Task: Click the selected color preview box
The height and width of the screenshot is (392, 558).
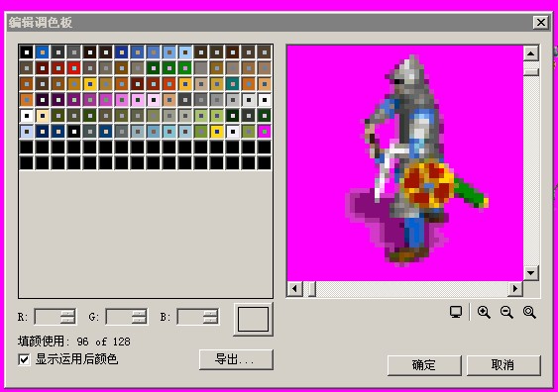Action: pyautogui.click(x=253, y=319)
